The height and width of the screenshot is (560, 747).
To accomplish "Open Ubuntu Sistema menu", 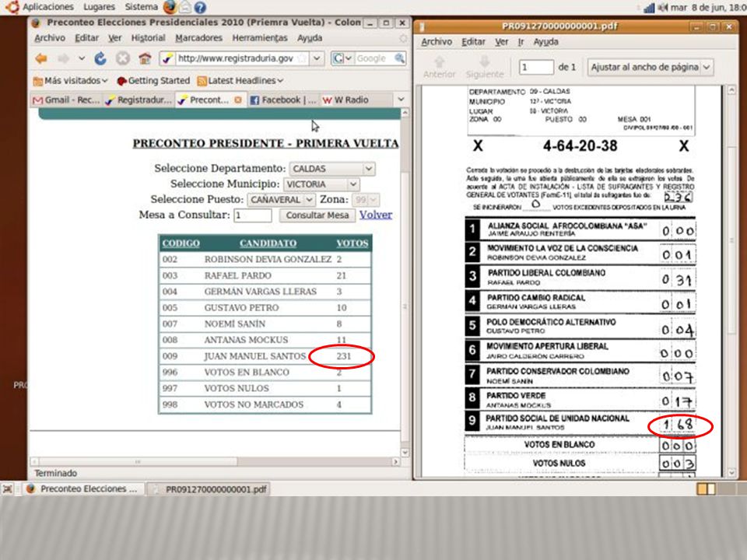I will click(141, 7).
